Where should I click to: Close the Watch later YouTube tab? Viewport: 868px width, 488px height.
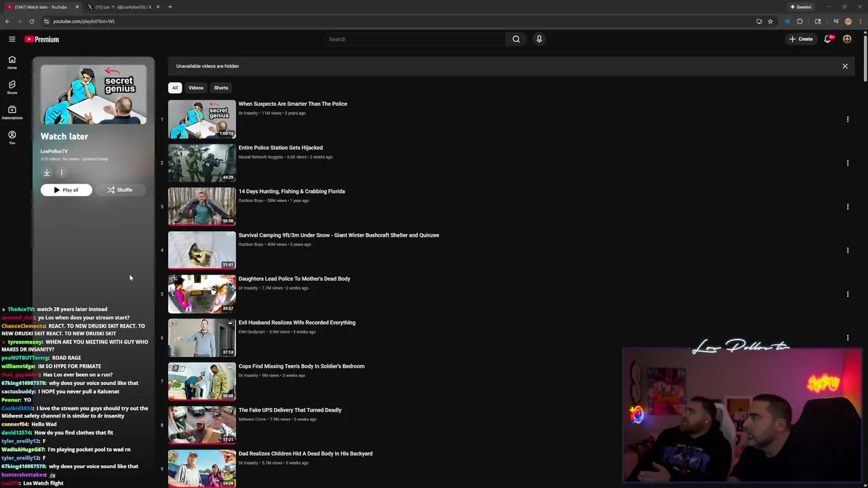point(77,7)
